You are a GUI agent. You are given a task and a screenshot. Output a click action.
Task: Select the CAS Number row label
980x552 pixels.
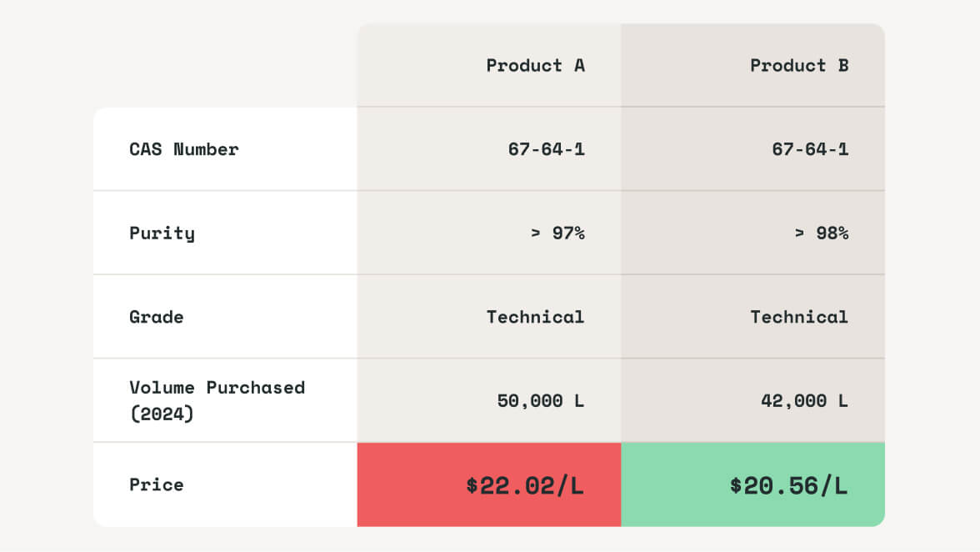pyautogui.click(x=184, y=149)
